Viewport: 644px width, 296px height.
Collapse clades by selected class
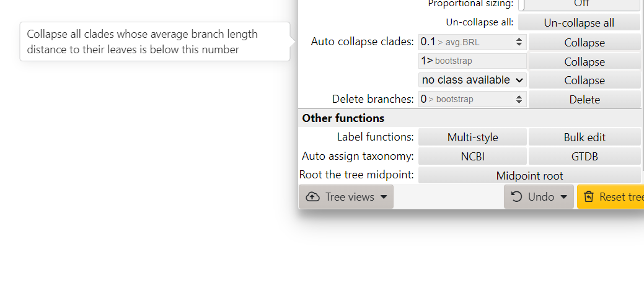tap(584, 80)
